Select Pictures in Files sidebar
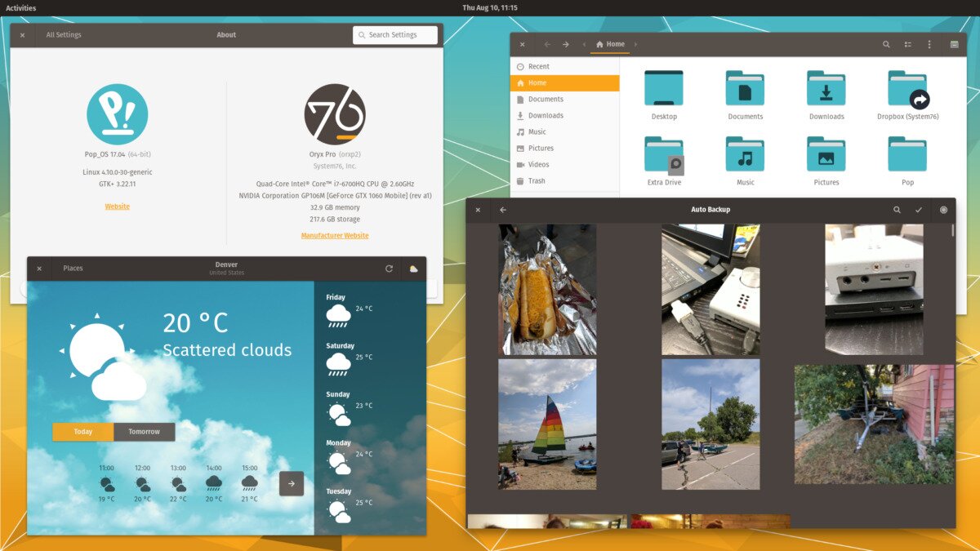 coord(565,149)
